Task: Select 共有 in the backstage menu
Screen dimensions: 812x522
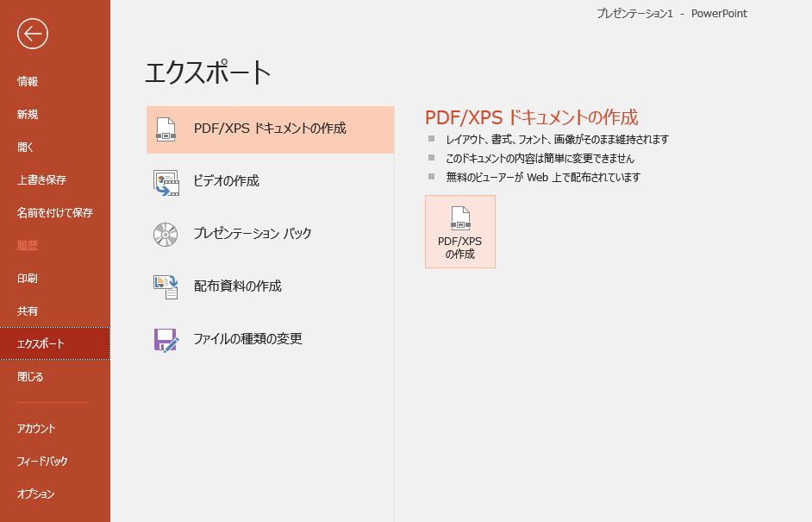Action: [28, 311]
